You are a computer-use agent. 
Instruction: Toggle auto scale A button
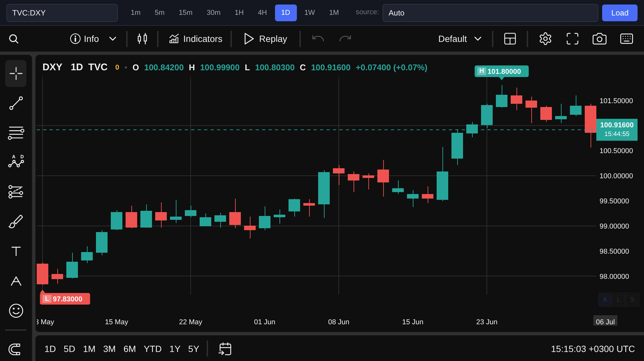605,300
